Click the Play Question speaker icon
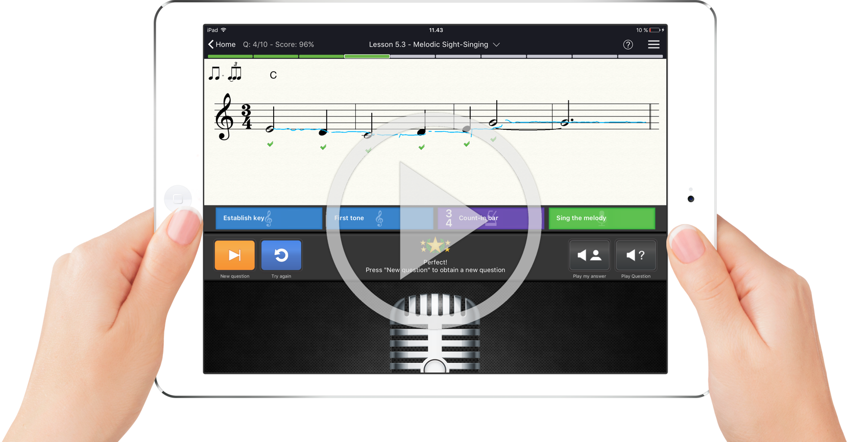 coord(636,255)
